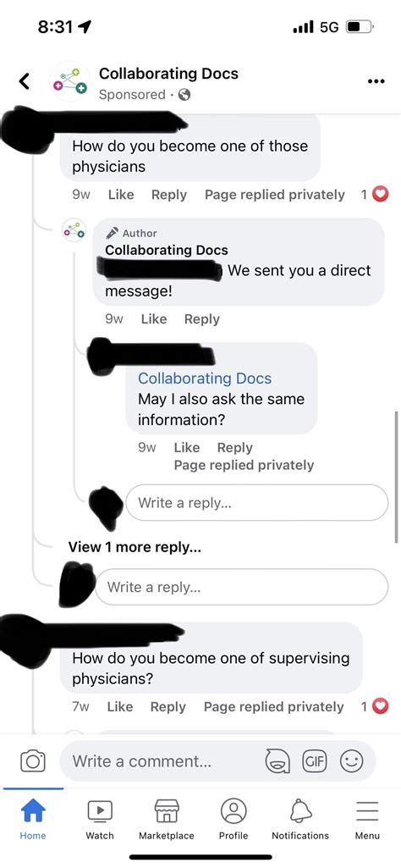Open the emoji smiley picker
The image size is (401, 868).
tap(351, 760)
